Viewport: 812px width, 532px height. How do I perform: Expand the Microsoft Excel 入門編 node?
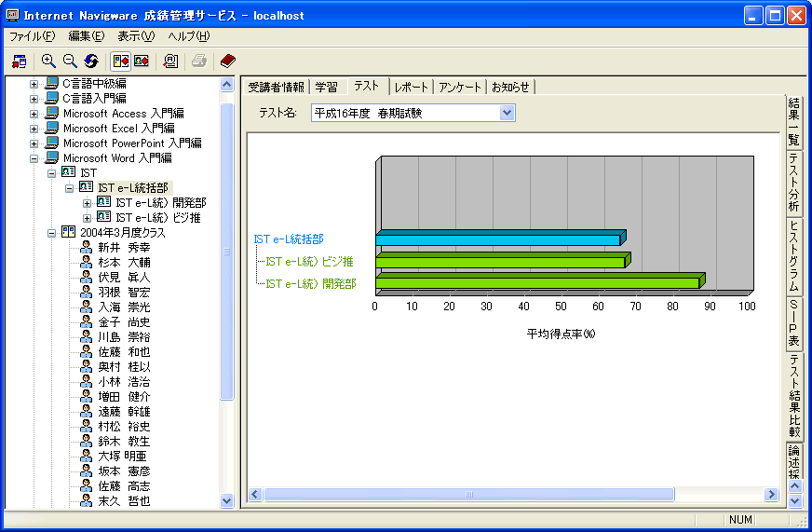click(x=34, y=129)
